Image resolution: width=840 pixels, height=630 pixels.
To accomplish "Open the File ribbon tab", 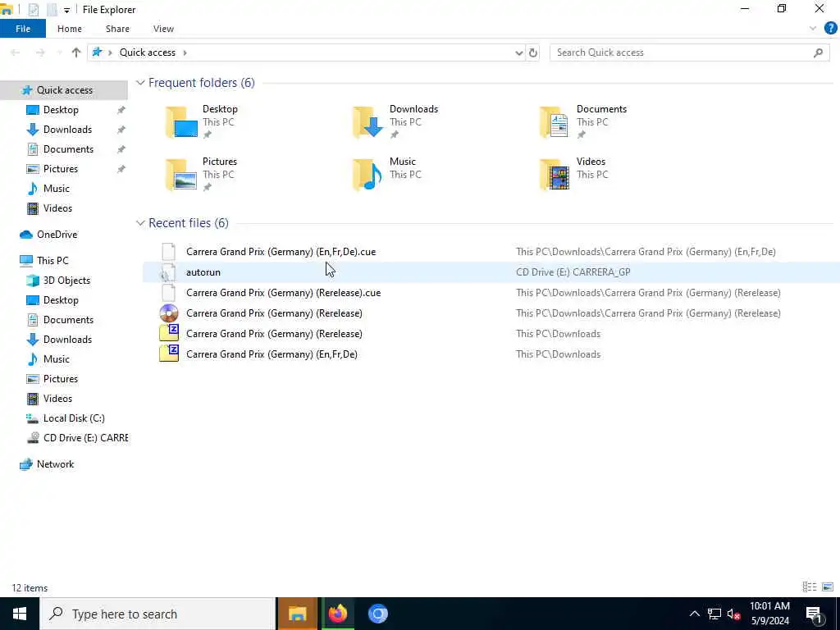I will coord(23,29).
